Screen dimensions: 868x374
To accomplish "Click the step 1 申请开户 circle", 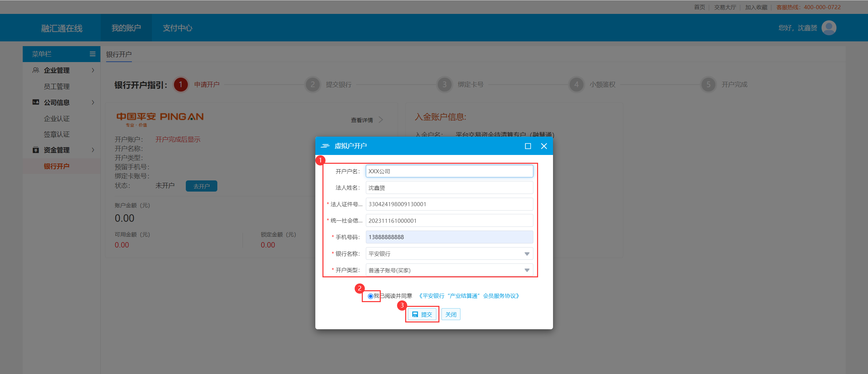I will click(181, 84).
